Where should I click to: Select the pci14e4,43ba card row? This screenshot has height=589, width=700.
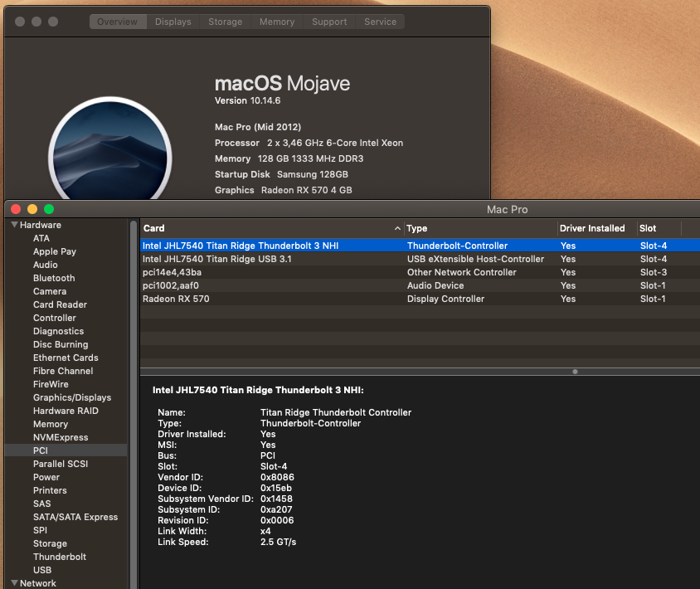click(x=420, y=272)
